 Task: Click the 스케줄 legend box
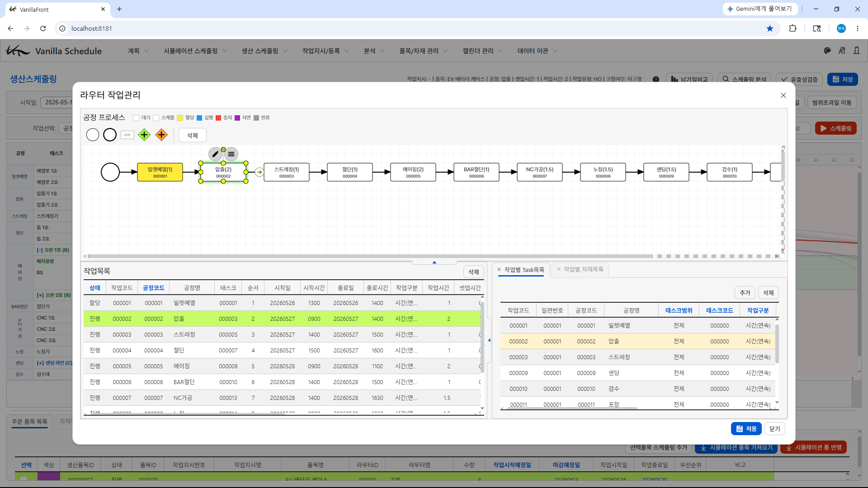click(156, 118)
